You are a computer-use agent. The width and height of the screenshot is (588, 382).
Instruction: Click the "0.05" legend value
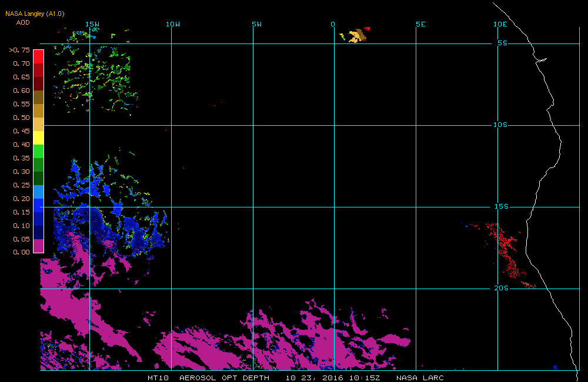click(21, 239)
